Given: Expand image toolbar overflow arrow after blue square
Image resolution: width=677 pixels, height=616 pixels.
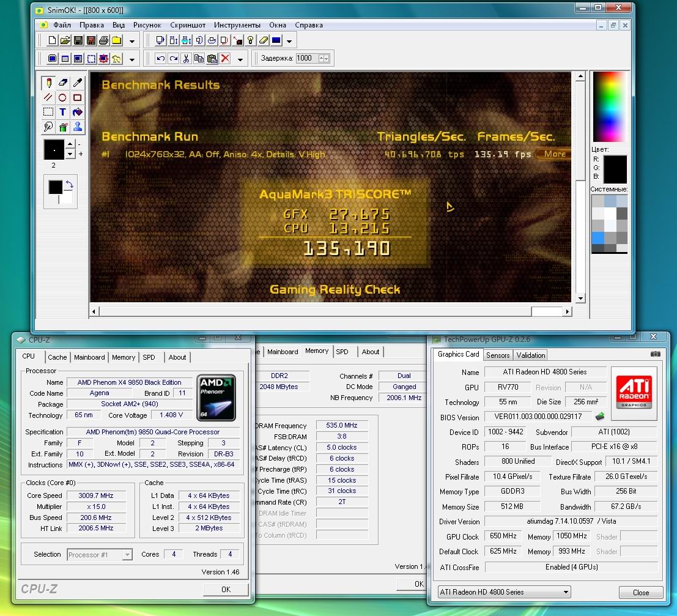Looking at the screenshot, I should click(x=289, y=42).
